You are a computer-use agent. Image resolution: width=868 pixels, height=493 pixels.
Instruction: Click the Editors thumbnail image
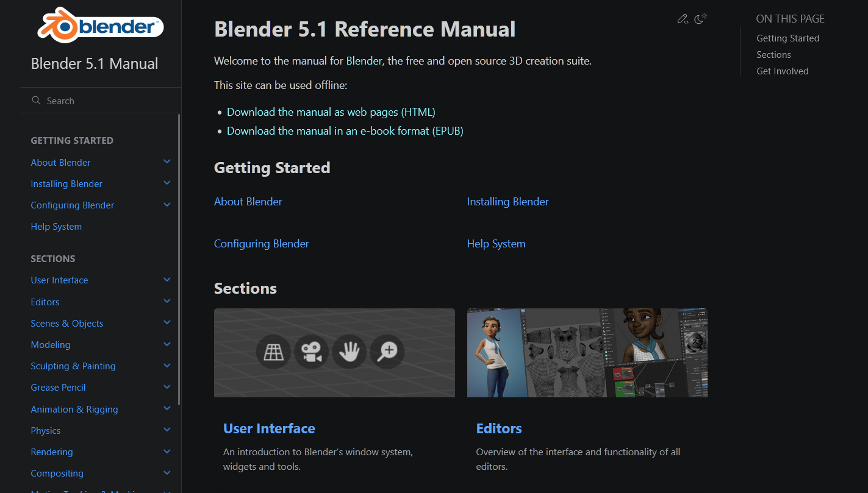[x=587, y=353]
